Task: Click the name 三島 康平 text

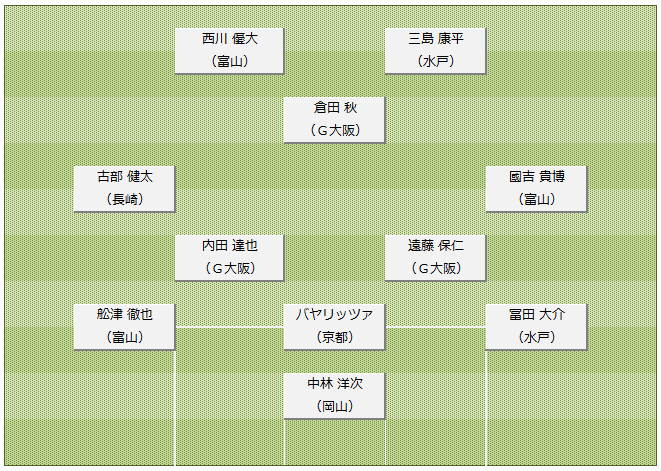Action: point(436,39)
